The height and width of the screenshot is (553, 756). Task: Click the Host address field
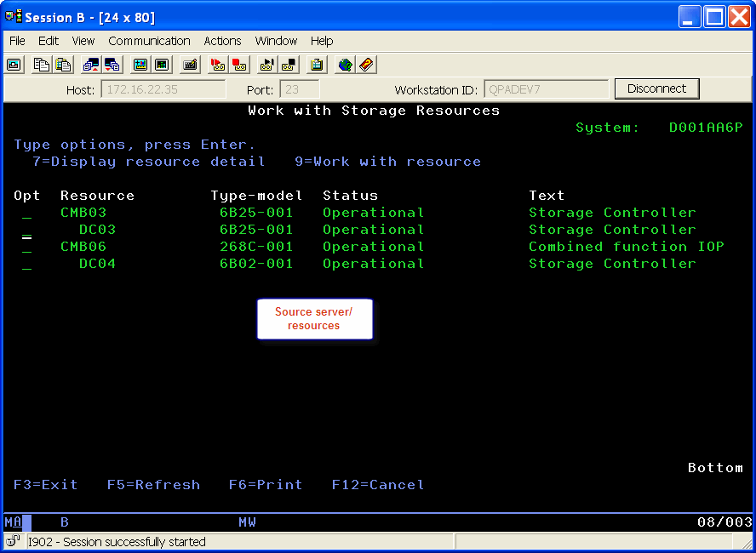point(163,89)
